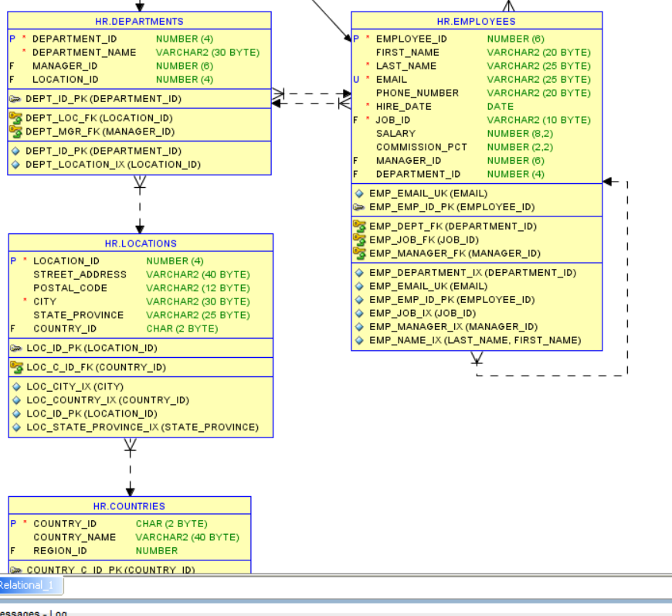Screen dimensions: 672x616
Task: Click the DEPT_LOC_FK foreign key icon
Action: 15,118
